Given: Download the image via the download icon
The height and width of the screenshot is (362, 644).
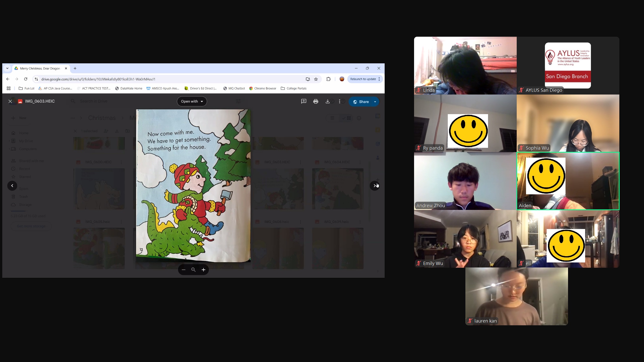Looking at the screenshot, I should coord(328,101).
